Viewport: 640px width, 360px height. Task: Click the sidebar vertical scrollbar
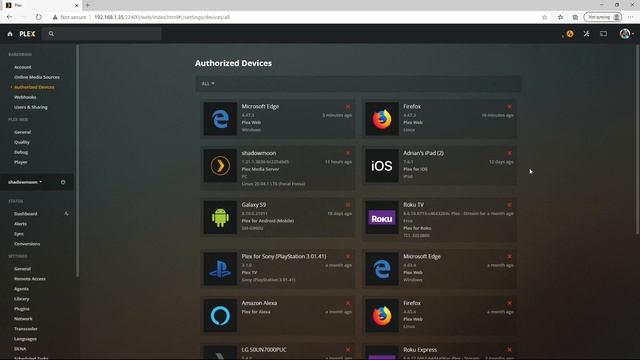[x=77, y=161]
